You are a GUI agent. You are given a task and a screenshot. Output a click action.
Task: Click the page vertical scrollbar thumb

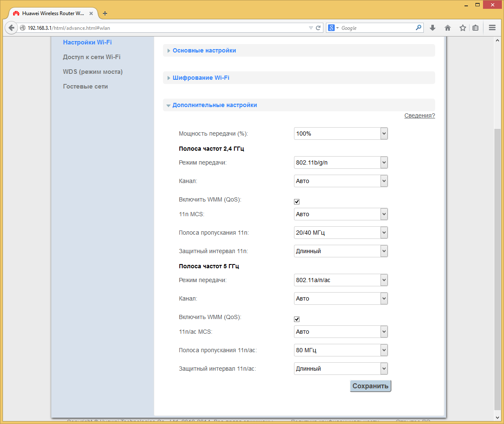tap(497, 269)
